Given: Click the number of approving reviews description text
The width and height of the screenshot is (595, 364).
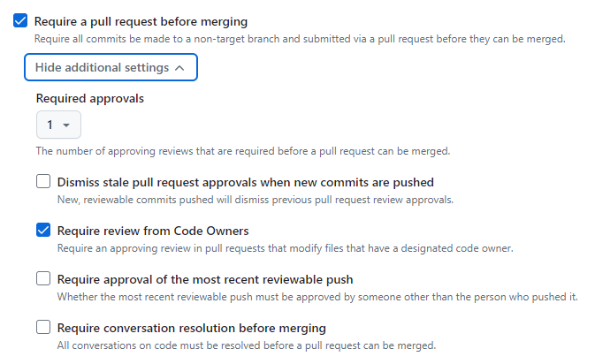Looking at the screenshot, I should click(243, 151).
